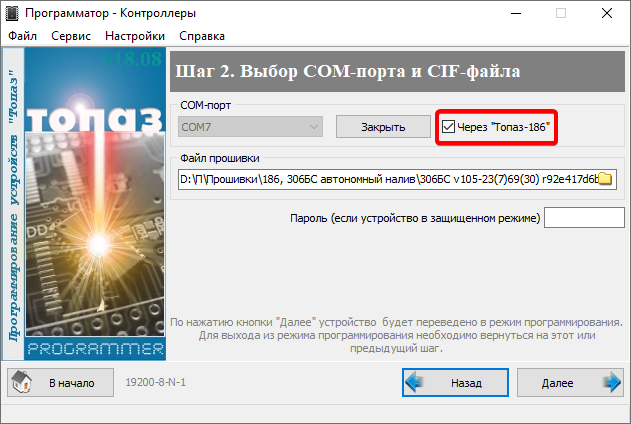Click the chip icon in the title bar
This screenshot has width=631, height=424.
pos(12,13)
